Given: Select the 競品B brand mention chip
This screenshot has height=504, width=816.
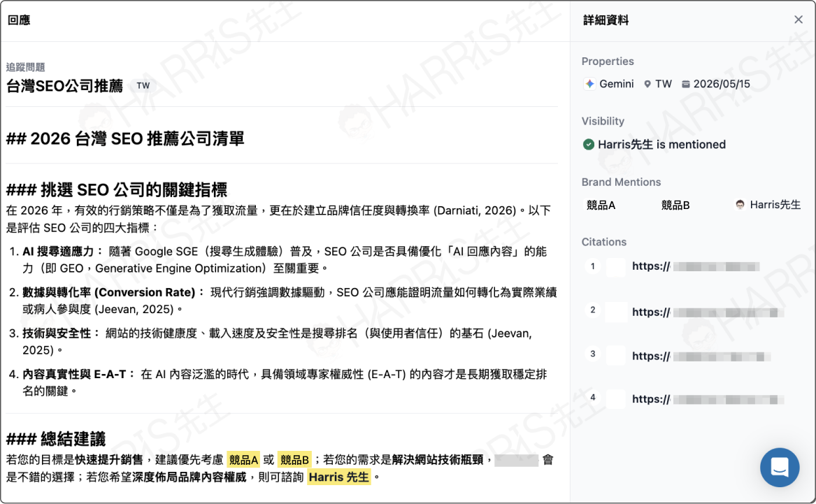Looking at the screenshot, I should click(x=675, y=206).
